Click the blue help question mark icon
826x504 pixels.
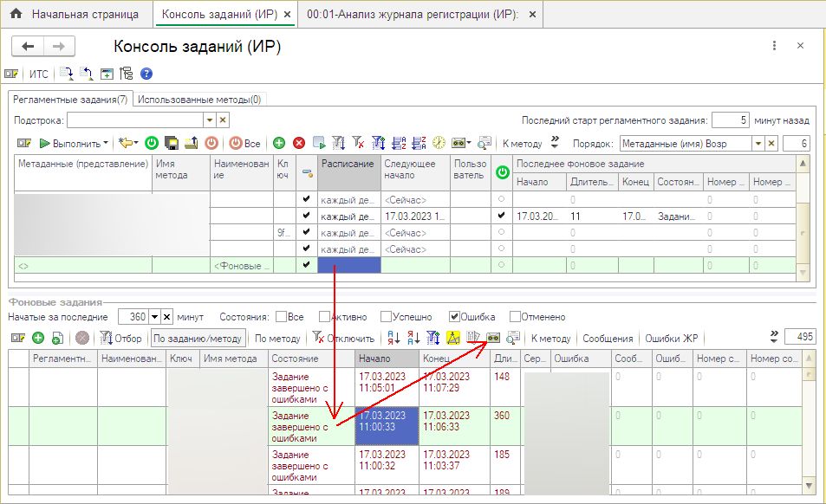click(x=146, y=74)
